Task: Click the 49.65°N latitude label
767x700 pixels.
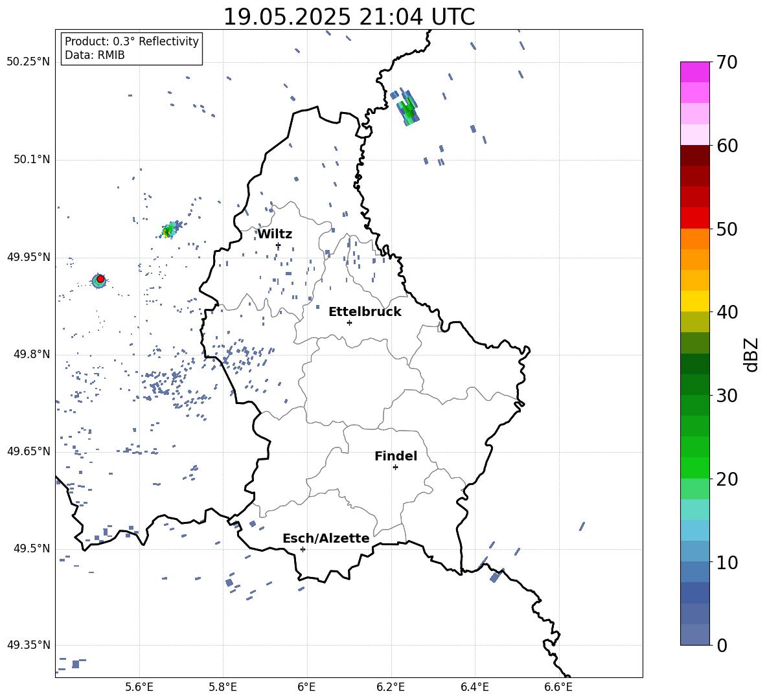Action: [29, 451]
